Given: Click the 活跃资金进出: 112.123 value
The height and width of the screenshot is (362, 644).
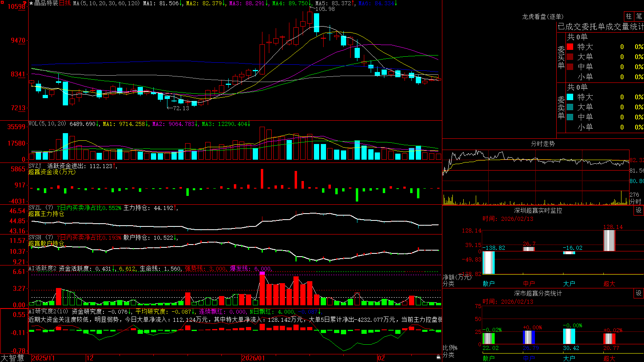Looking at the screenshot, I should (82, 166).
